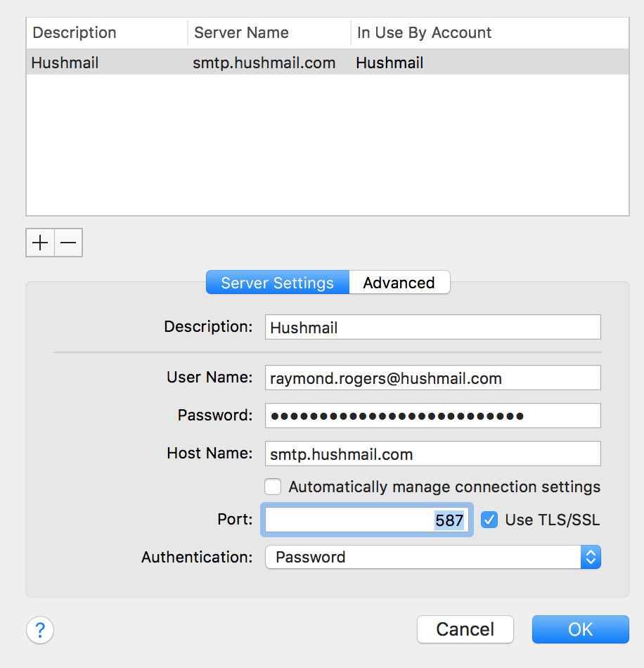Click inside the Password field
The height and width of the screenshot is (668, 644).
(432, 416)
